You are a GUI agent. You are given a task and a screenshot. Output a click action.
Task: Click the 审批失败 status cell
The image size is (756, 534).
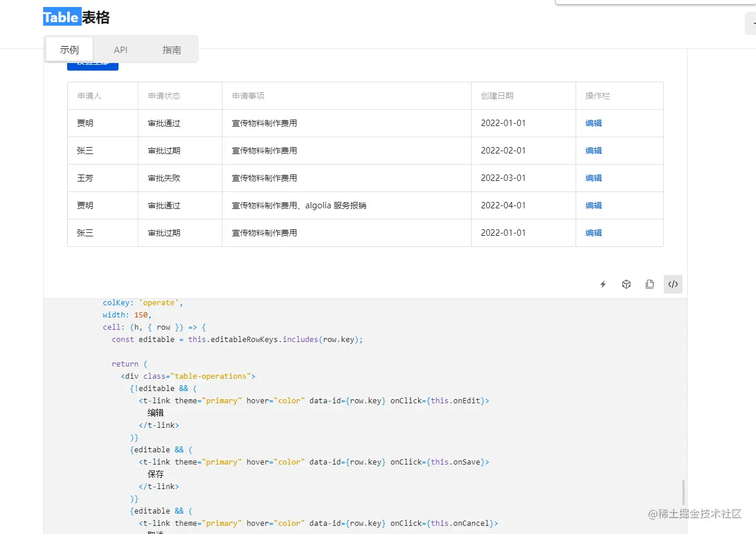tap(180, 178)
